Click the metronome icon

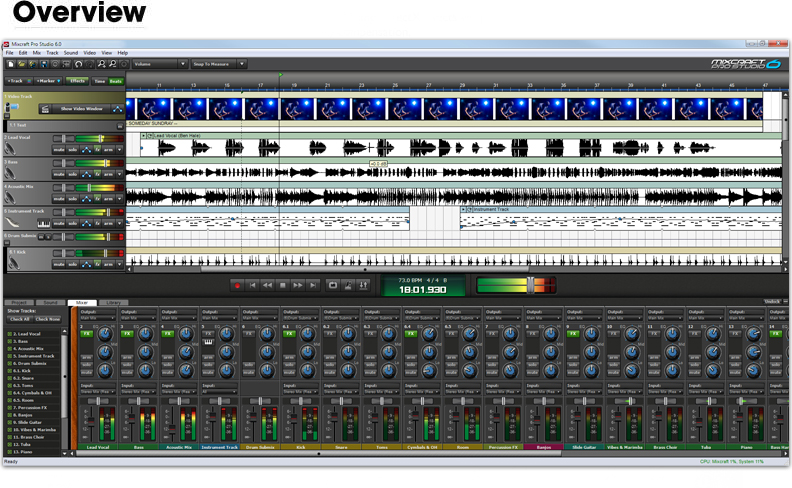(x=348, y=285)
